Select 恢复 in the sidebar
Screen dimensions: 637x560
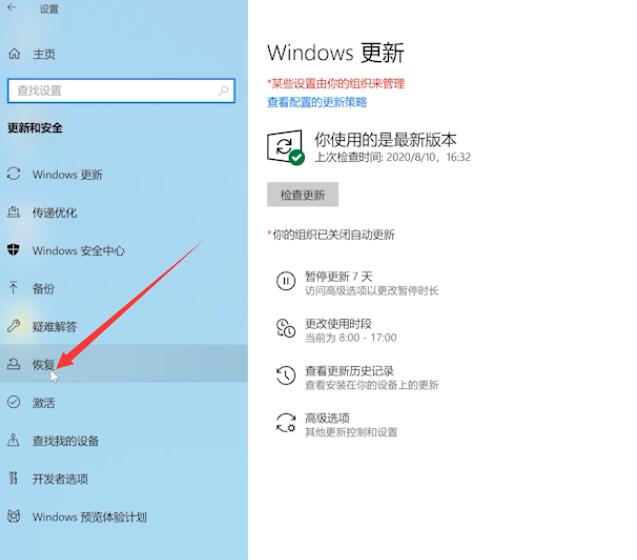124,364
